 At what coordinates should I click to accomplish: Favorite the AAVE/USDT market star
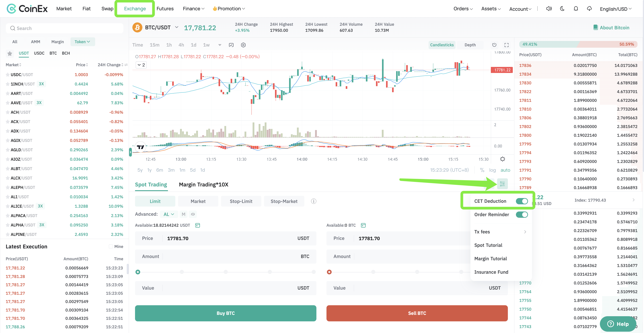pos(8,103)
